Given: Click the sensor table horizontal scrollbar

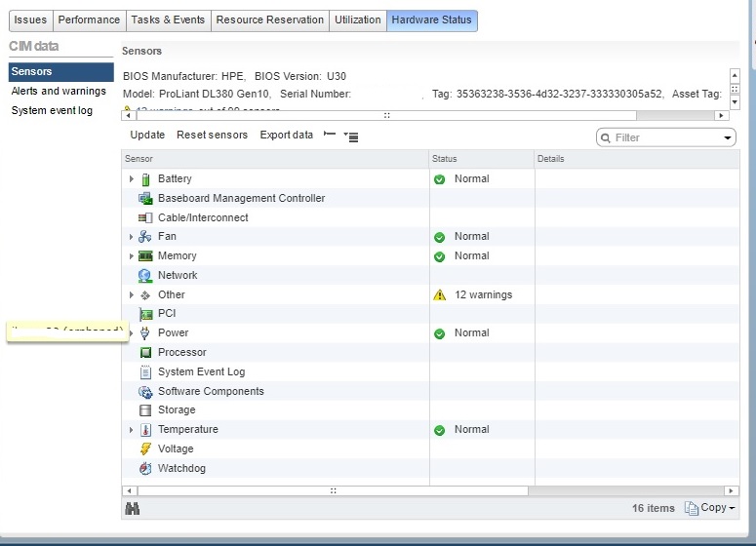Looking at the screenshot, I should [333, 490].
